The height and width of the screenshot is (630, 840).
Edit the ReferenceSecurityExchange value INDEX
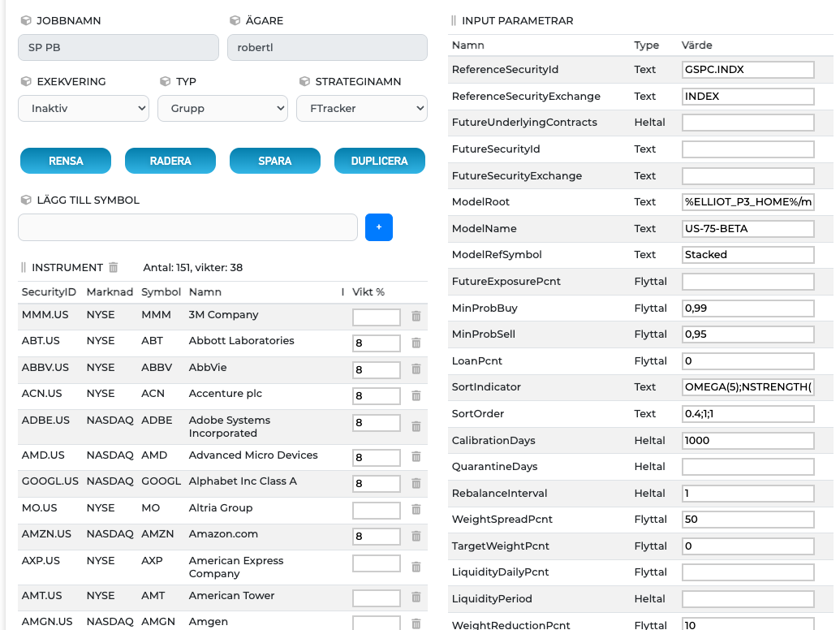[x=747, y=97]
